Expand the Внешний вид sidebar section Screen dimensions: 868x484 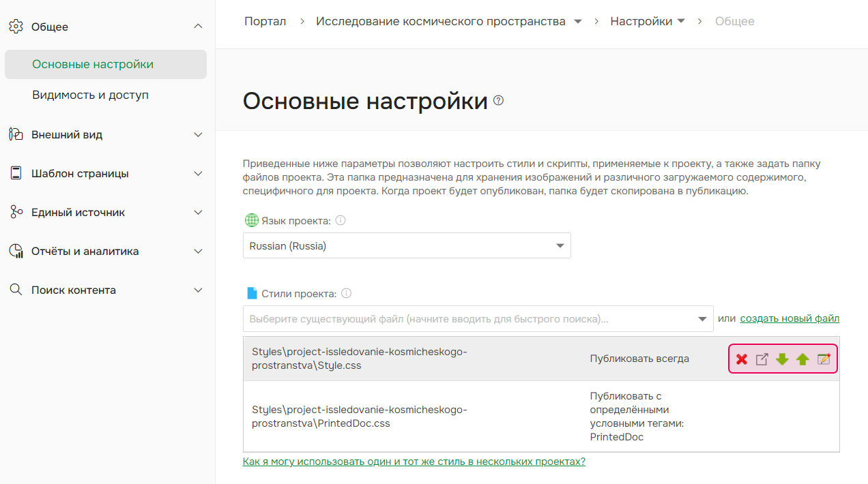click(198, 134)
